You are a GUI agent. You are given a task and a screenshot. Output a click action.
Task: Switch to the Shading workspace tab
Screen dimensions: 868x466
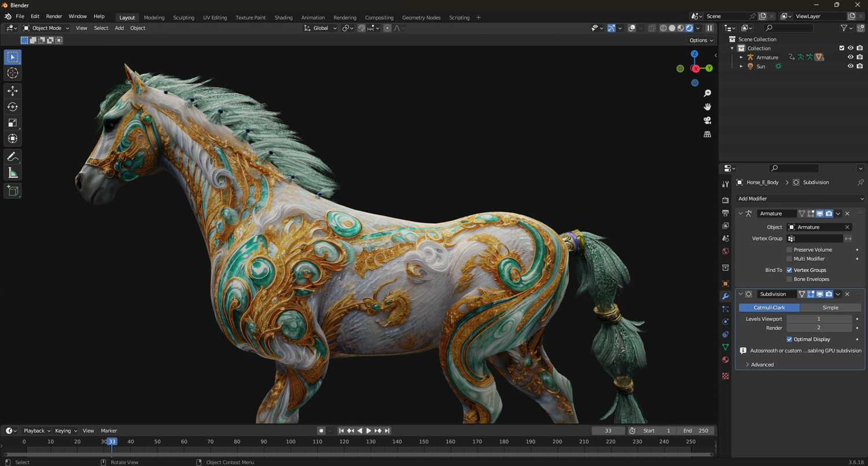click(x=284, y=17)
